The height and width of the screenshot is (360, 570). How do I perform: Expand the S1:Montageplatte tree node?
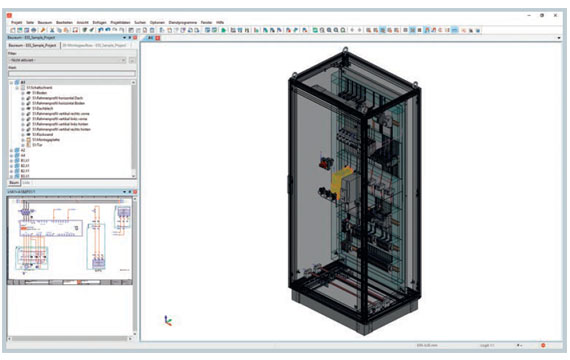point(23,140)
